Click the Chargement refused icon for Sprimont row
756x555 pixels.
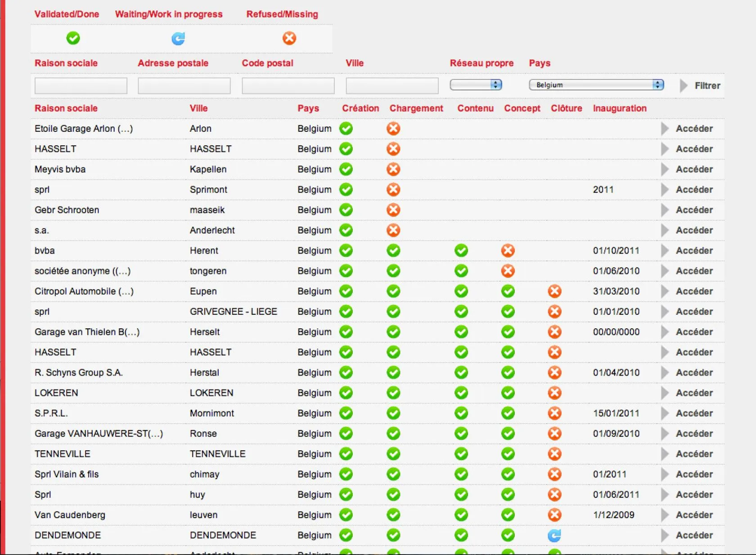click(393, 190)
